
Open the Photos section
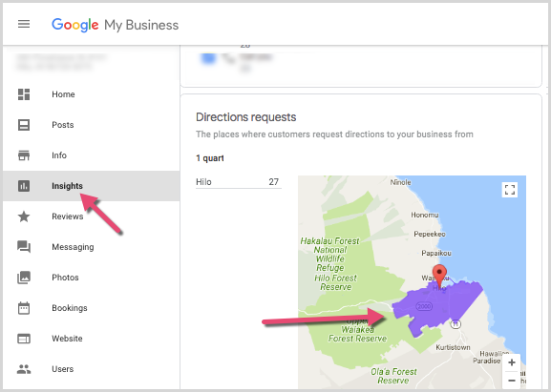pyautogui.click(x=65, y=278)
